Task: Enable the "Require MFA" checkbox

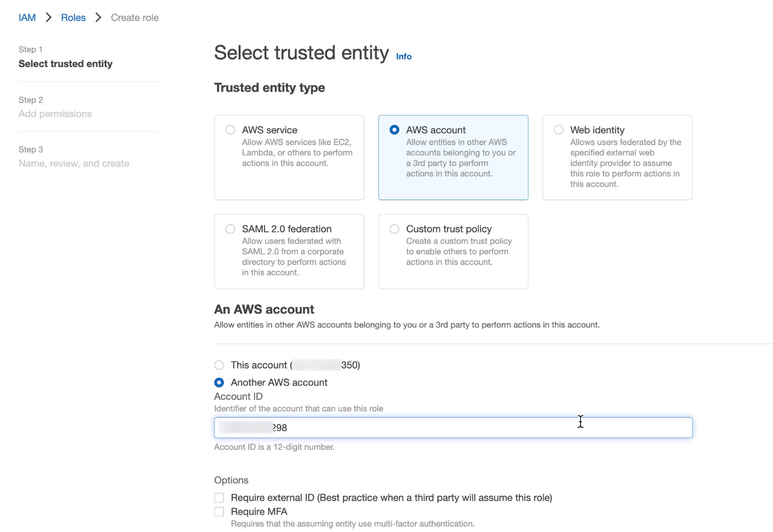Action: (x=219, y=511)
